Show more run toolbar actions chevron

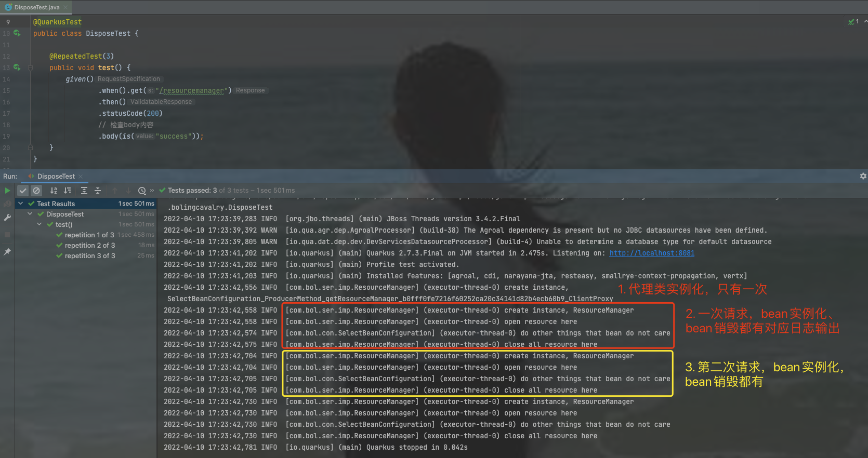point(152,191)
